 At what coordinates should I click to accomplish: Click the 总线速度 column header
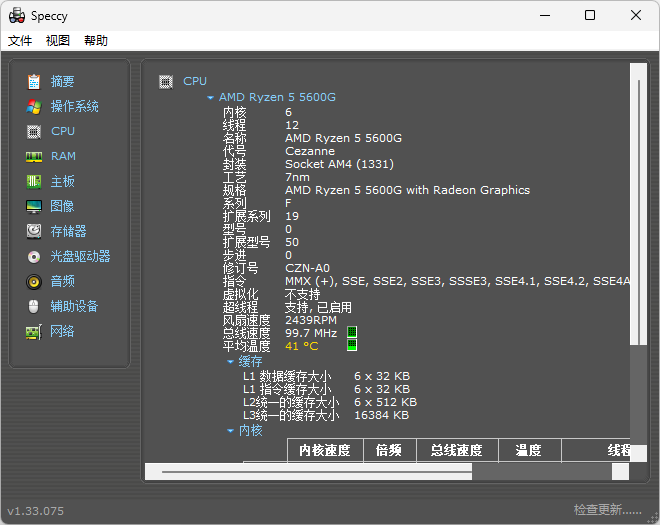457,450
